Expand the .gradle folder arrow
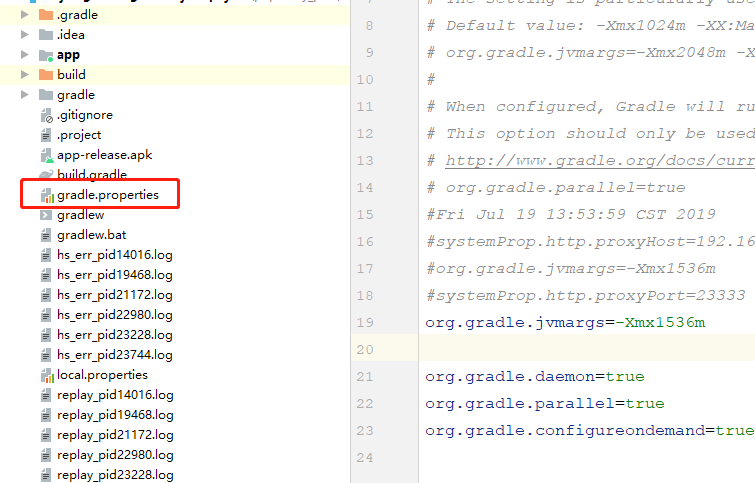 pyautogui.click(x=25, y=15)
